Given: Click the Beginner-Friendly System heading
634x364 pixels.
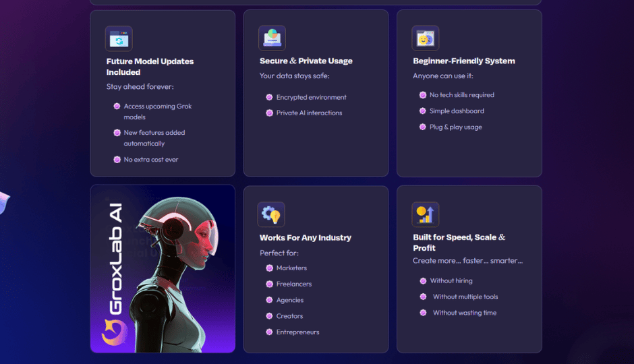Looking at the screenshot, I should tap(464, 61).
